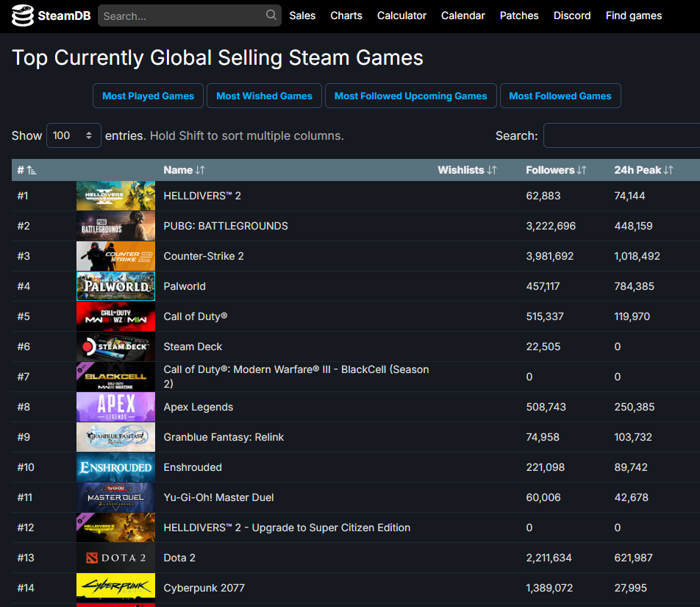
Task: Click the SteamDB logo icon
Action: click(22, 15)
